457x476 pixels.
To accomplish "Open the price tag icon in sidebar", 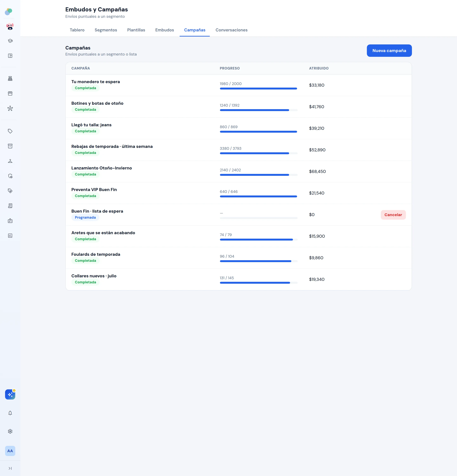I will [x=10, y=131].
